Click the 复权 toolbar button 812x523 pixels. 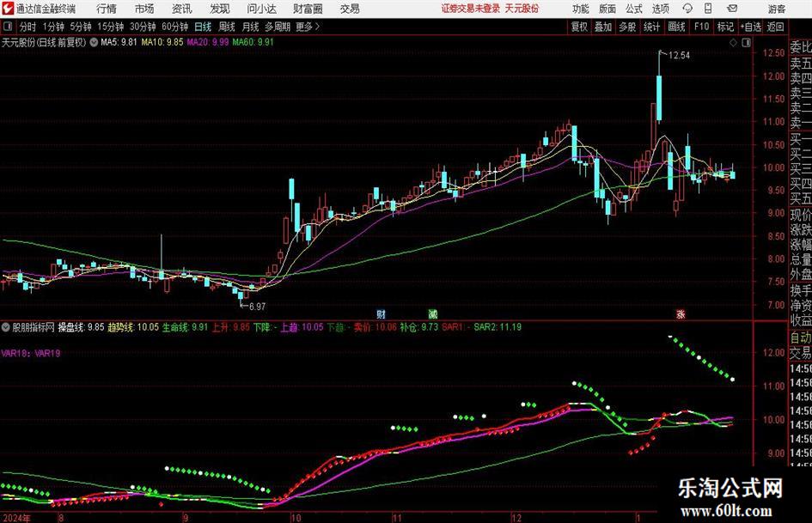[579, 27]
